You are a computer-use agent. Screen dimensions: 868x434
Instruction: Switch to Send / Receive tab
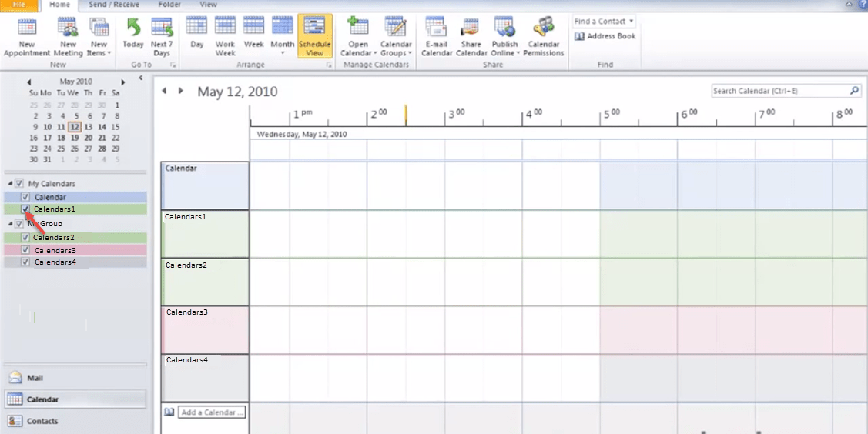click(113, 5)
